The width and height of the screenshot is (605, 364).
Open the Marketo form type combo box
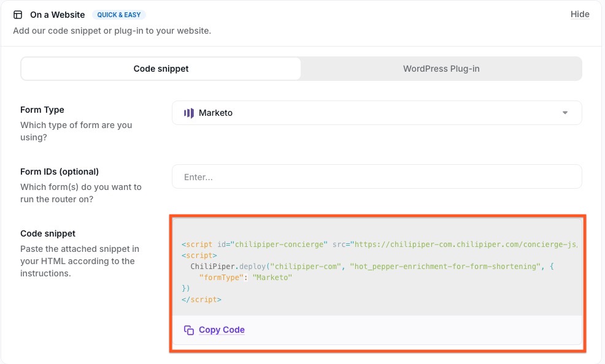376,113
